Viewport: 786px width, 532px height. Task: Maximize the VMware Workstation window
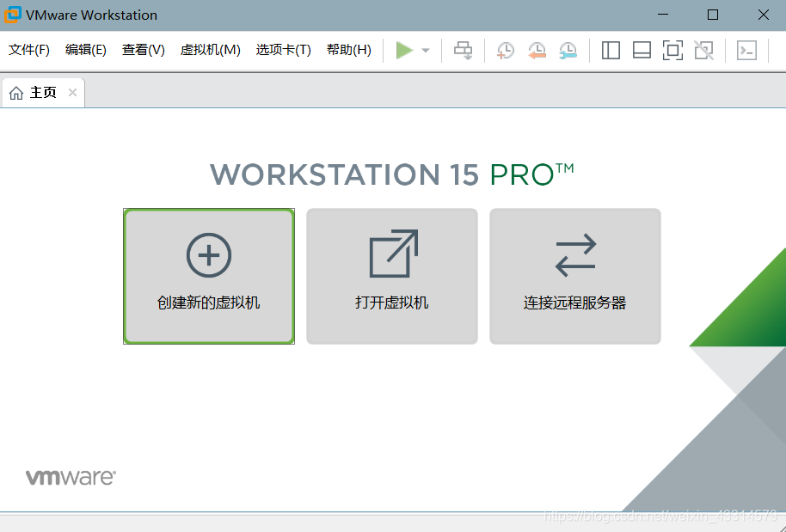point(713,15)
